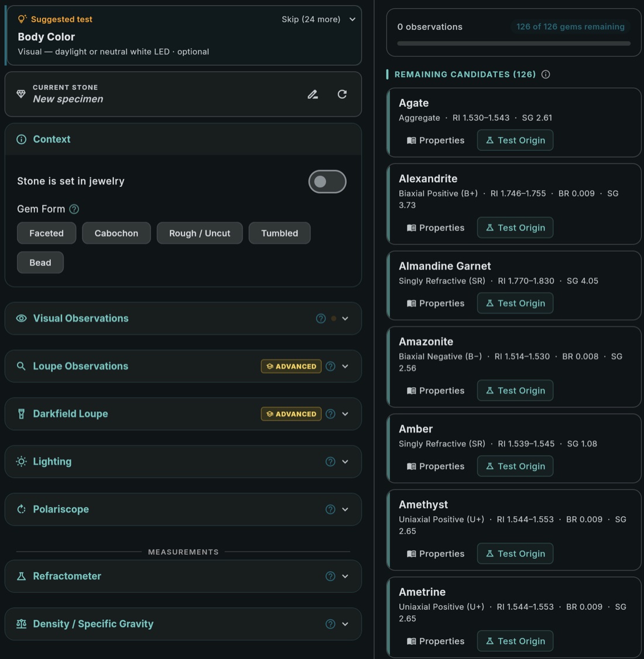Open the Properties panel for Amber

coord(436,466)
